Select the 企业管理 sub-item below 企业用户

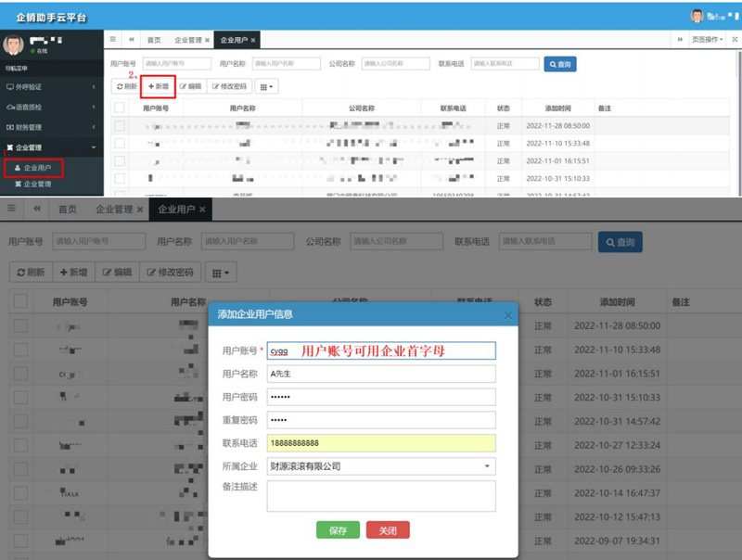pyautogui.click(x=37, y=185)
